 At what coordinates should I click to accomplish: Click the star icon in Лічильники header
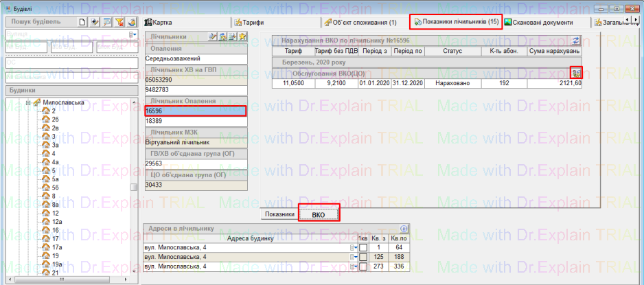[242, 36]
